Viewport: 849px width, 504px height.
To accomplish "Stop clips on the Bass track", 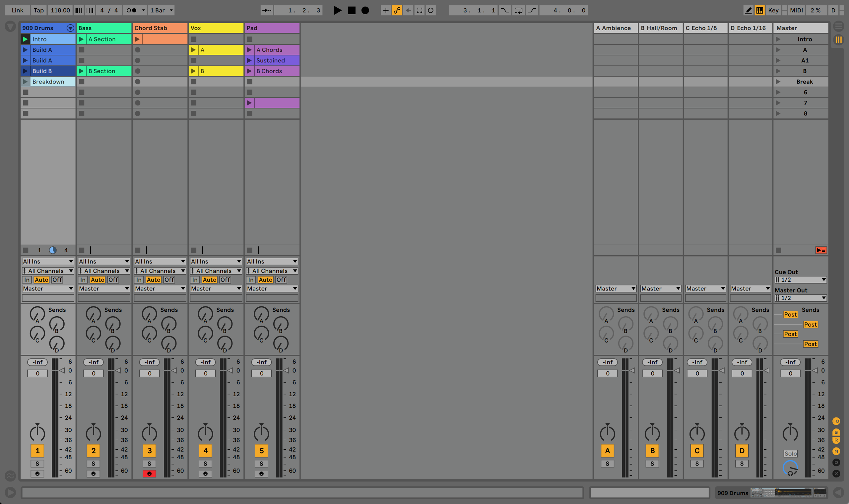I will [82, 250].
